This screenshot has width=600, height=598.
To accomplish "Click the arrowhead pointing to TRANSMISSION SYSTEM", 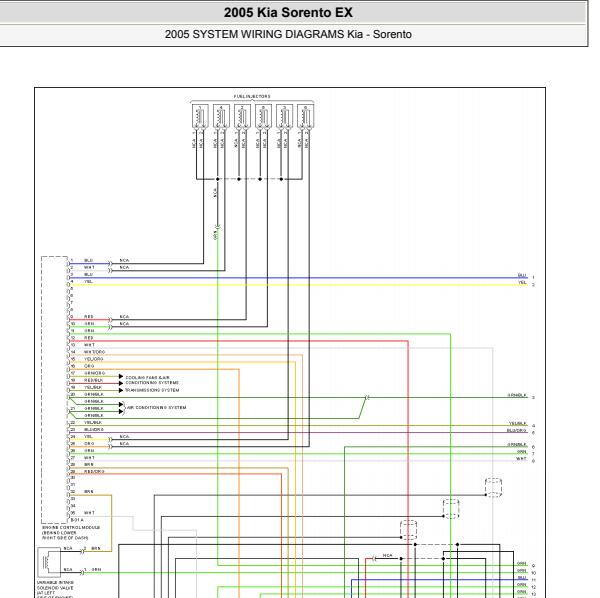I will click(121, 390).
